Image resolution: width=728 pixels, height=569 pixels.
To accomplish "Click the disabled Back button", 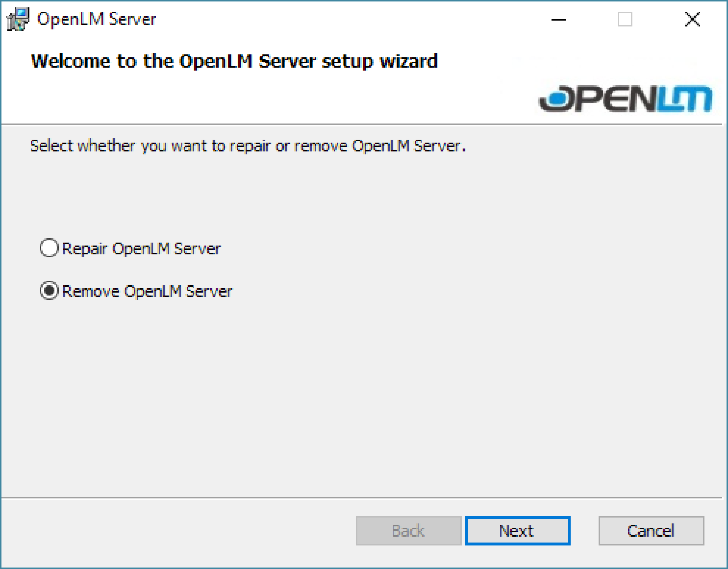I will pos(408,531).
